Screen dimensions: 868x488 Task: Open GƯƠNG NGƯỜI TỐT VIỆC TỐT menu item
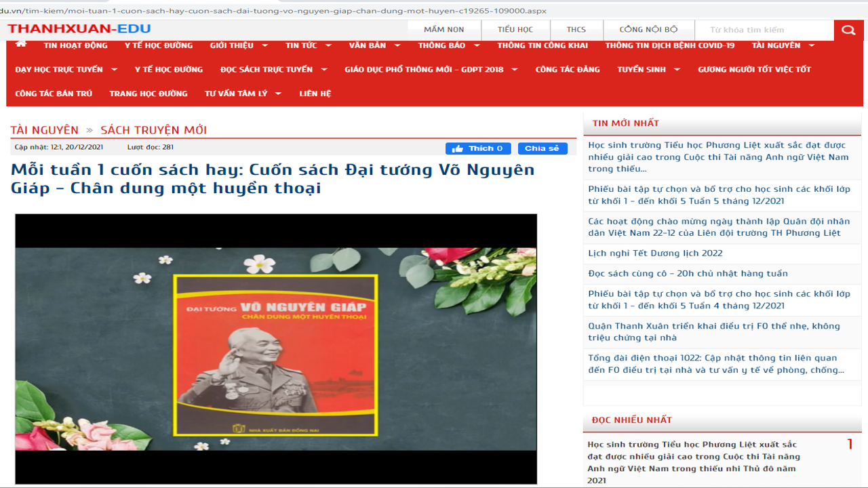754,69
